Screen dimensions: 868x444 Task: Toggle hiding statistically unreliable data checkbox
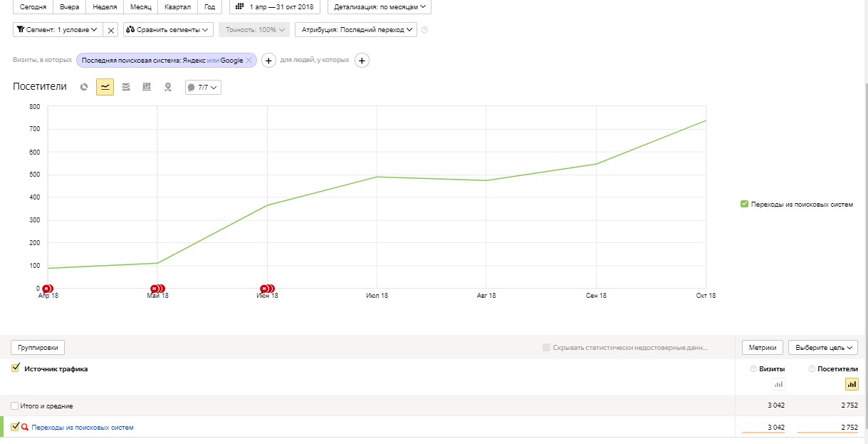click(546, 347)
